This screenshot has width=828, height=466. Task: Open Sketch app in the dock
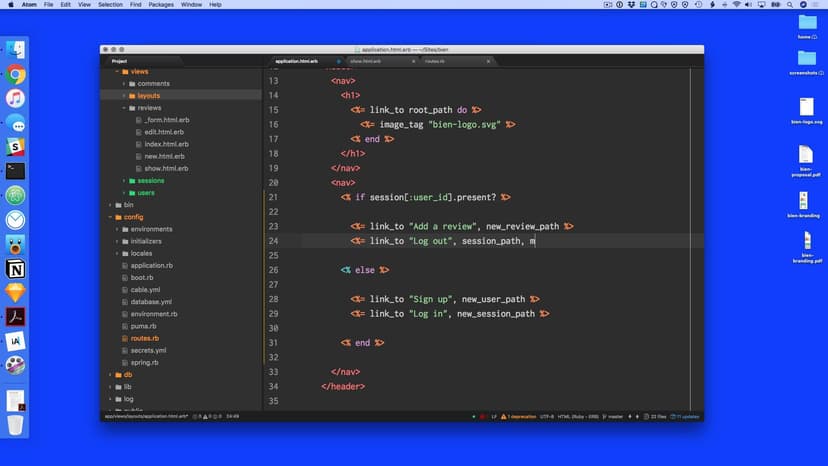(x=16, y=293)
